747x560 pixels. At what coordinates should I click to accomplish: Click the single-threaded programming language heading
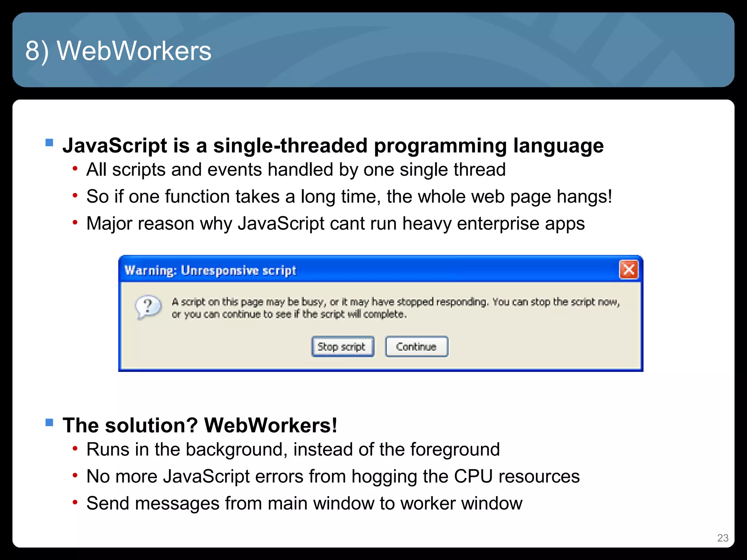[x=333, y=145]
